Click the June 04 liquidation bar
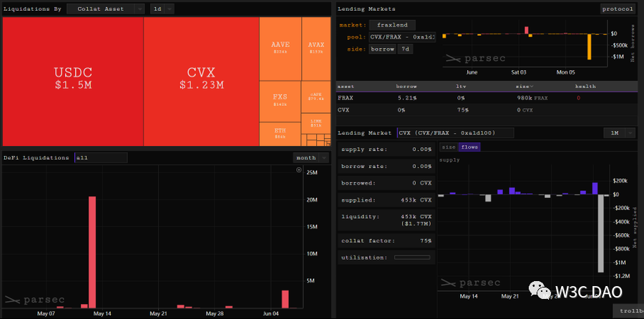 click(x=285, y=299)
